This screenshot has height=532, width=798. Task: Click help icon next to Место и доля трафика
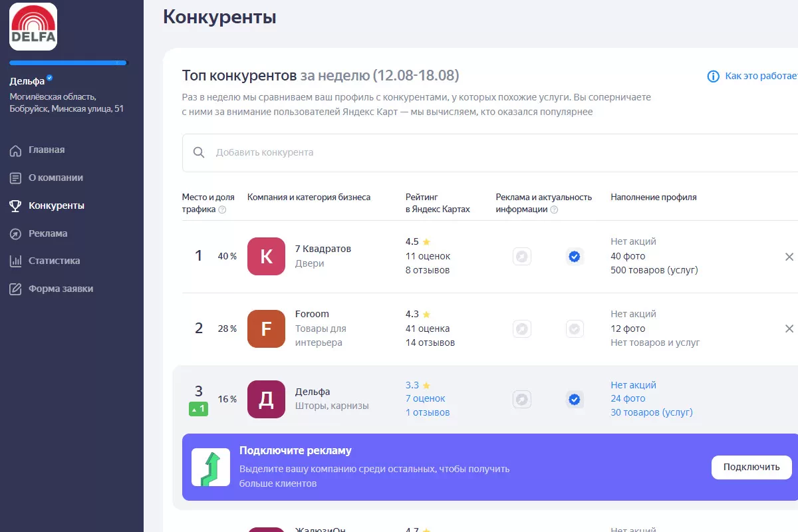coord(222,209)
